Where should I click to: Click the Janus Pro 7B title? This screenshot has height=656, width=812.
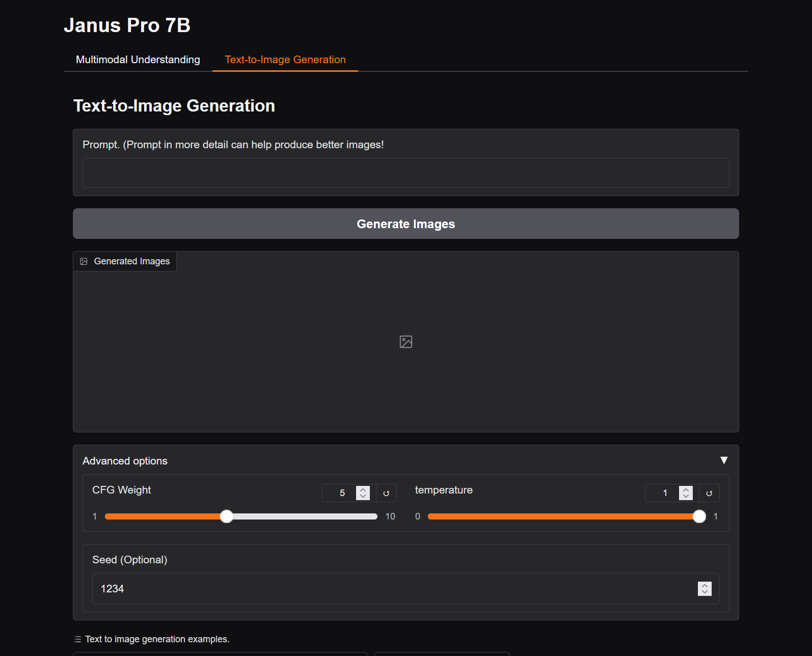127,25
